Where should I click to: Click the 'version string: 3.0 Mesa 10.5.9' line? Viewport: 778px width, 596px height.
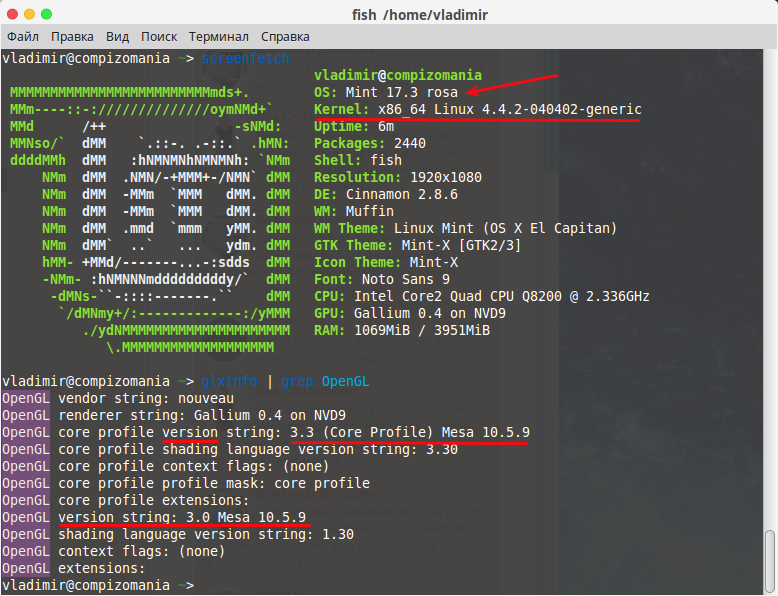pyautogui.click(x=154, y=517)
